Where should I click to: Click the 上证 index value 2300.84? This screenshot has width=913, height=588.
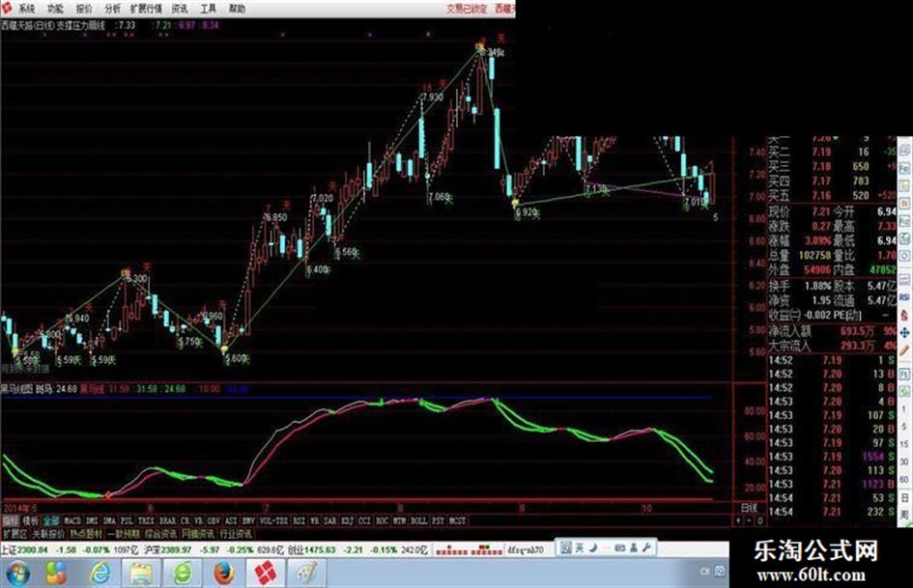[33, 550]
